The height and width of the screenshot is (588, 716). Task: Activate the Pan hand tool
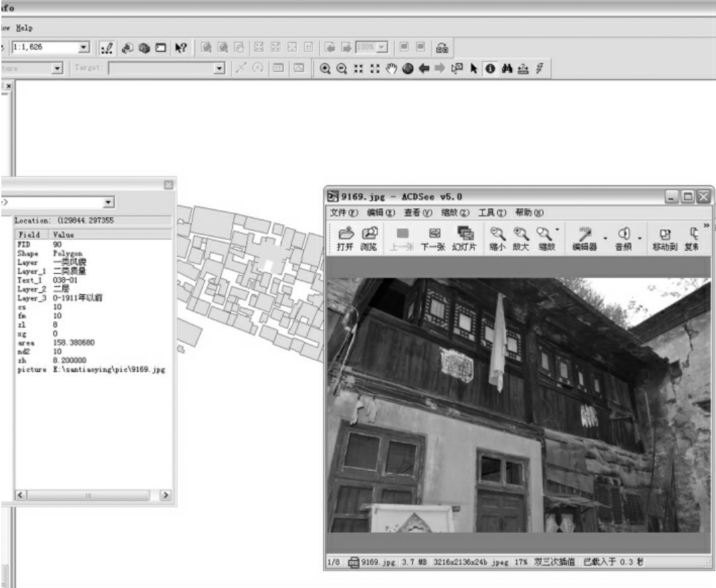[390, 68]
